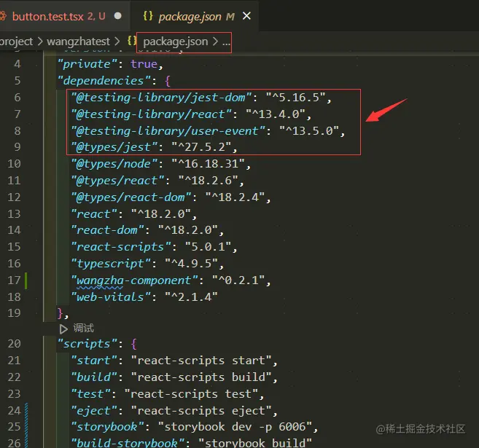479x448 pixels.
Task: Click "@testing-library/jest-dom" key
Action: click(x=161, y=98)
